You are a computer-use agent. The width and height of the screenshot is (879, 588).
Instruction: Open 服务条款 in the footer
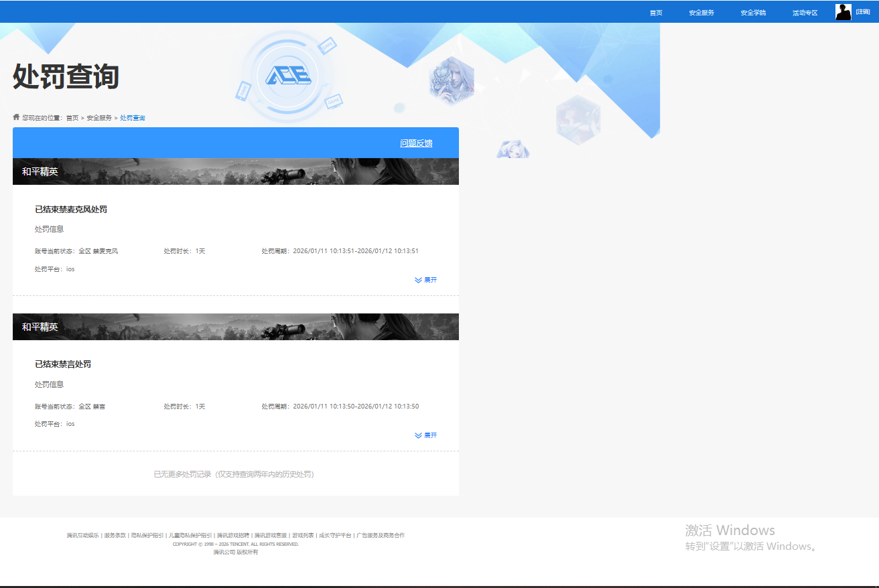[x=115, y=536]
